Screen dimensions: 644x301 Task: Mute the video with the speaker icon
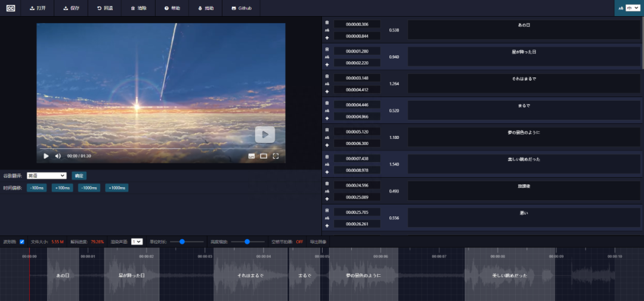[x=58, y=156]
